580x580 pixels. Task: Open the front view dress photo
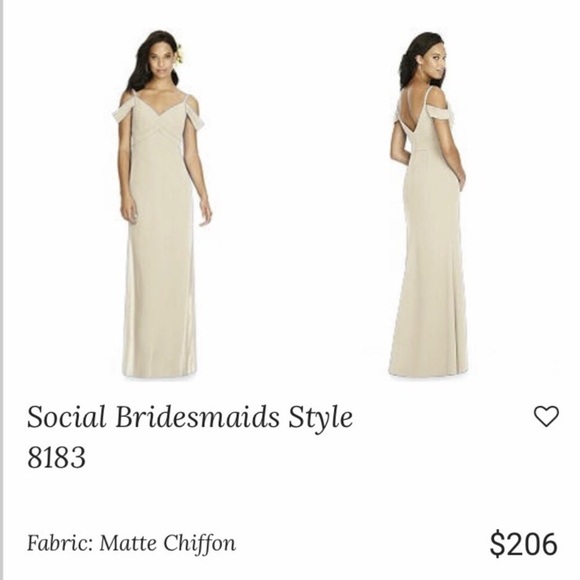pyautogui.click(x=161, y=205)
